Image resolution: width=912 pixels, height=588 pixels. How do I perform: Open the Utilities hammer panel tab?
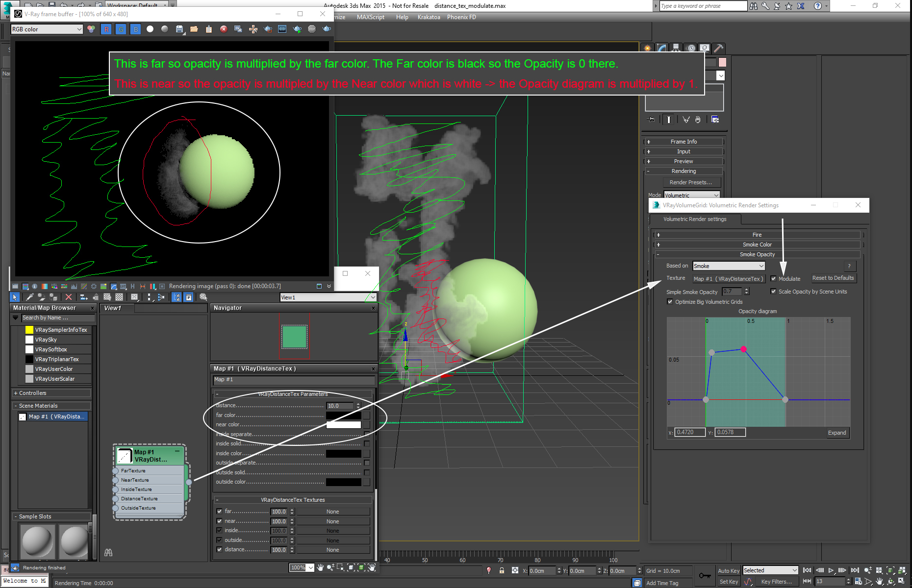coord(718,48)
